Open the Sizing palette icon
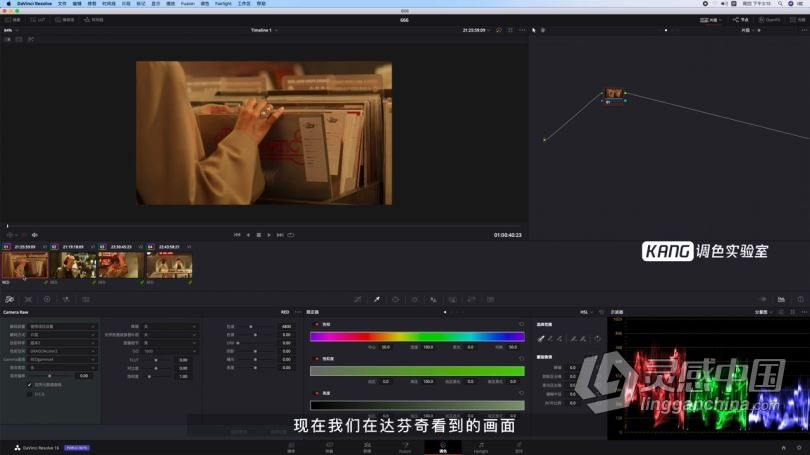810x455 pixels. click(472, 300)
